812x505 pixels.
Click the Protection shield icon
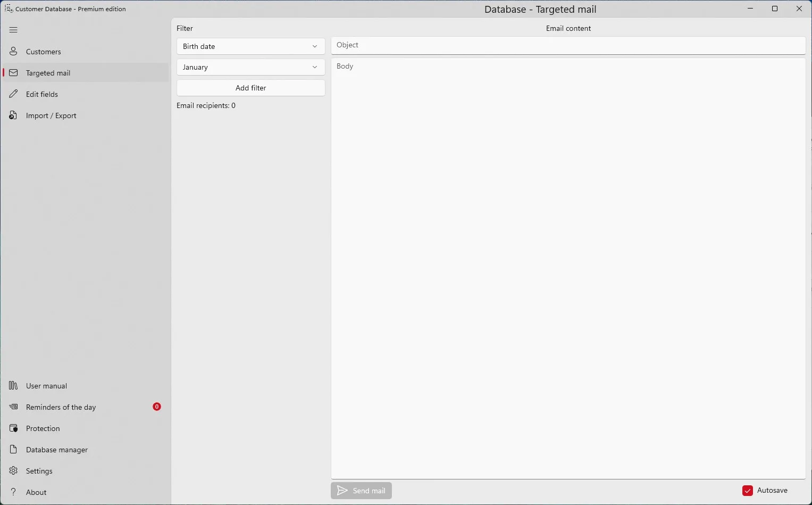click(13, 428)
